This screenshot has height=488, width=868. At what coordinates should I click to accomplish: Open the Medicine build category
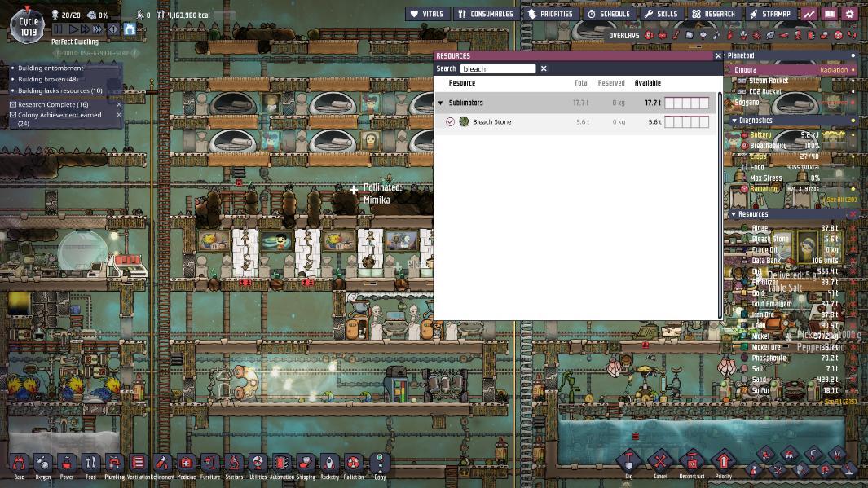point(186,464)
